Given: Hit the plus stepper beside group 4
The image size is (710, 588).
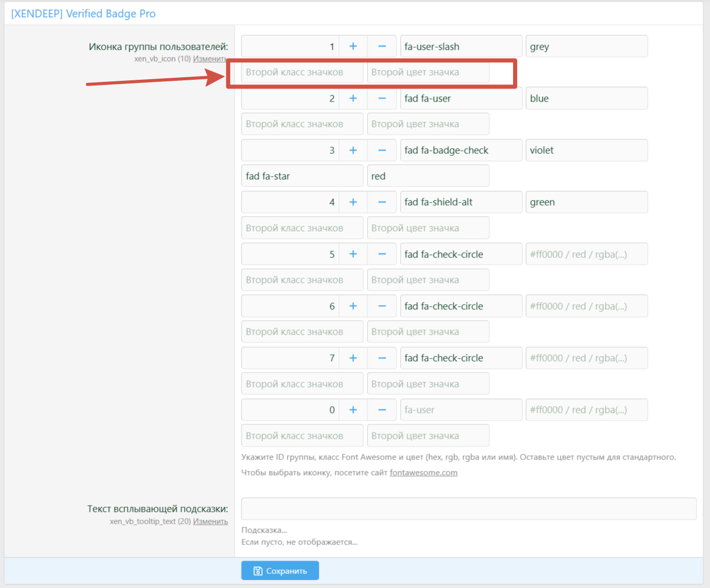Looking at the screenshot, I should pyautogui.click(x=353, y=202).
